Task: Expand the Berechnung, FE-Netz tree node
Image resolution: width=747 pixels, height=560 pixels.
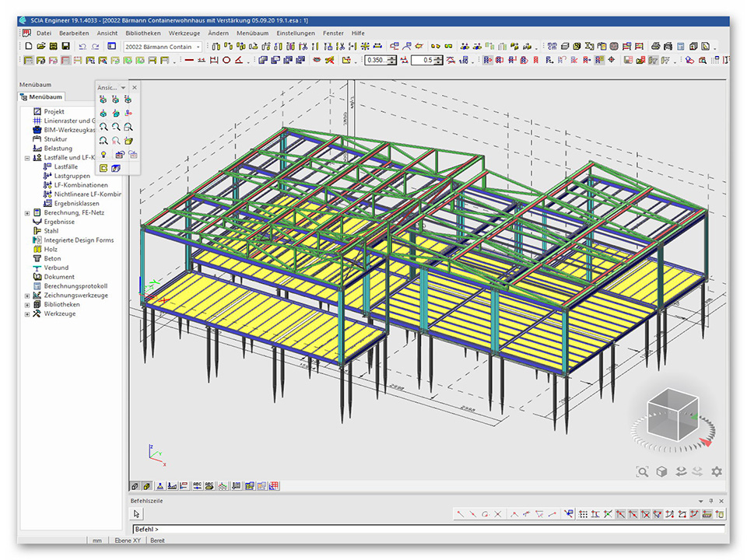Action: (x=27, y=213)
